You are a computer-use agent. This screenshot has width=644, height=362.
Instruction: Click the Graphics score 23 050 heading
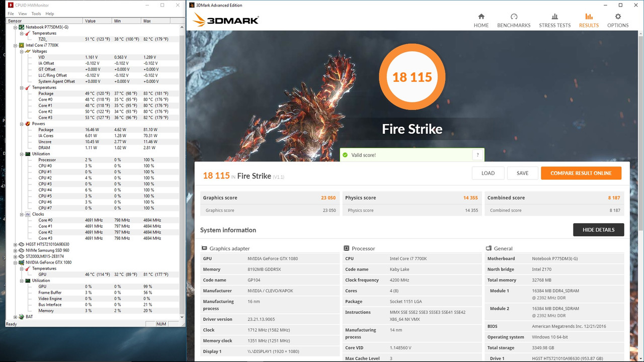coord(270,198)
